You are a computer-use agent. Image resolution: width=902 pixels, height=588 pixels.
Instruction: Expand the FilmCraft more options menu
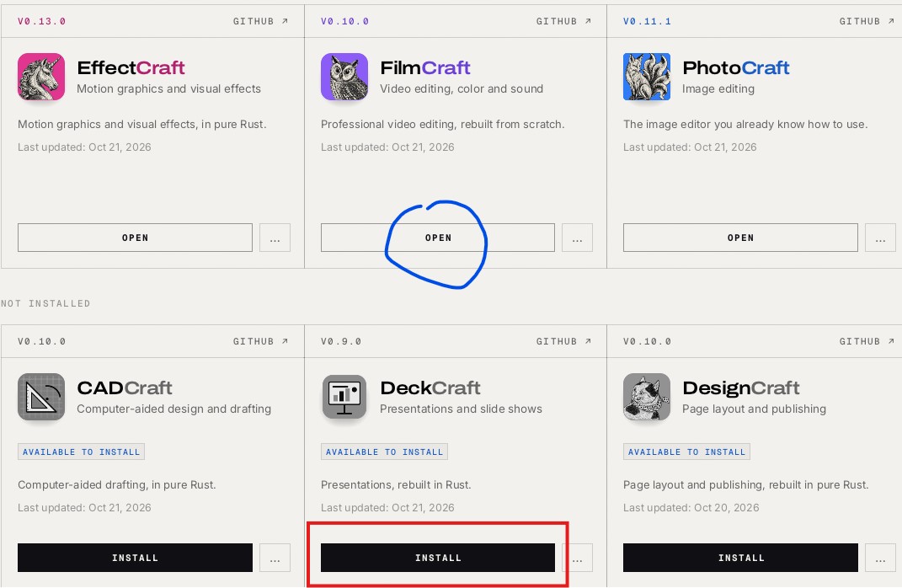[x=578, y=238]
